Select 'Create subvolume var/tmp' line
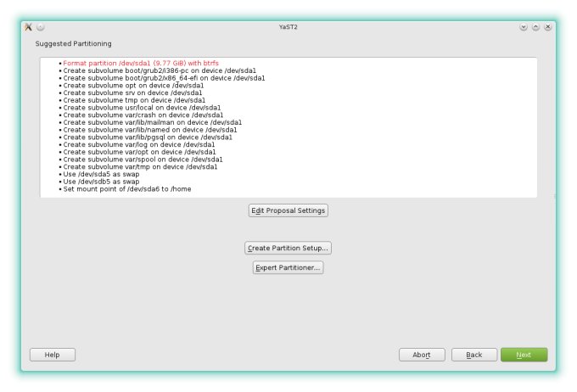577x392 pixels. point(140,167)
